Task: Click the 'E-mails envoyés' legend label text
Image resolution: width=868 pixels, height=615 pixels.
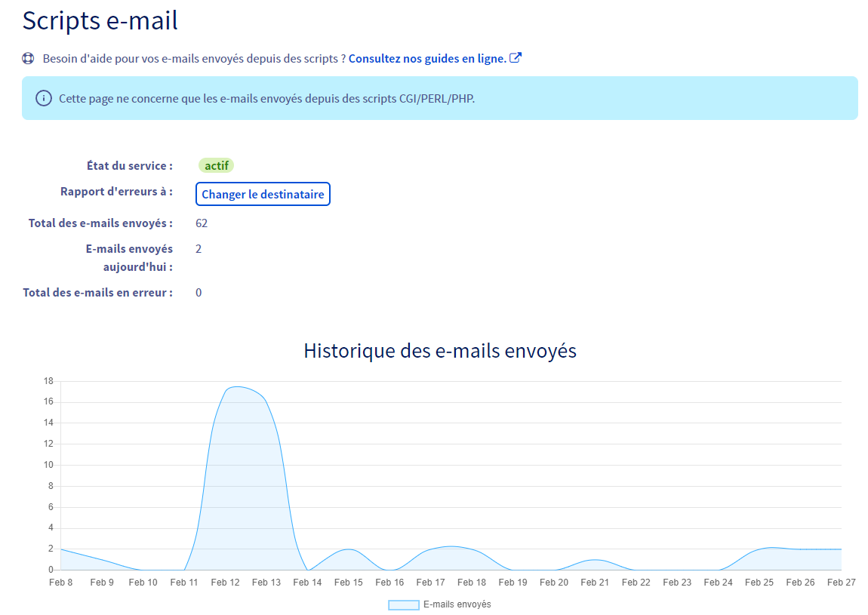Action: pos(457,604)
